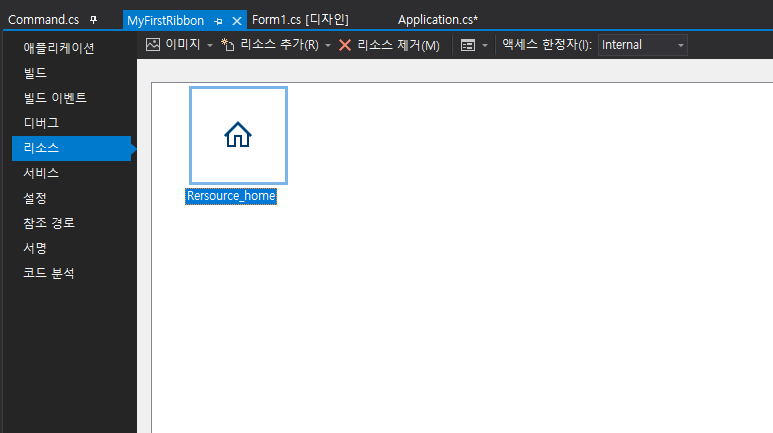Viewport: 773px width, 433px height.
Task: Open the 서비스 settings page
Action: coord(41,173)
